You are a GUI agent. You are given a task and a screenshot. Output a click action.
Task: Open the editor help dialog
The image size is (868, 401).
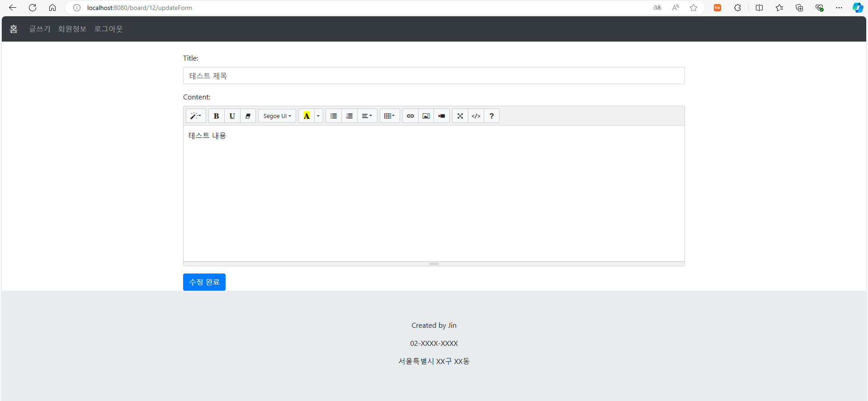[491, 116]
